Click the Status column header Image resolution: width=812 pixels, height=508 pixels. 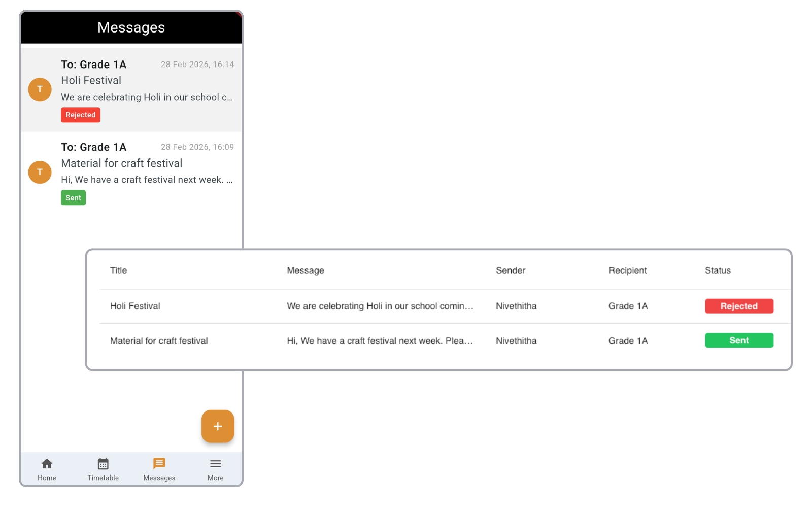point(717,270)
